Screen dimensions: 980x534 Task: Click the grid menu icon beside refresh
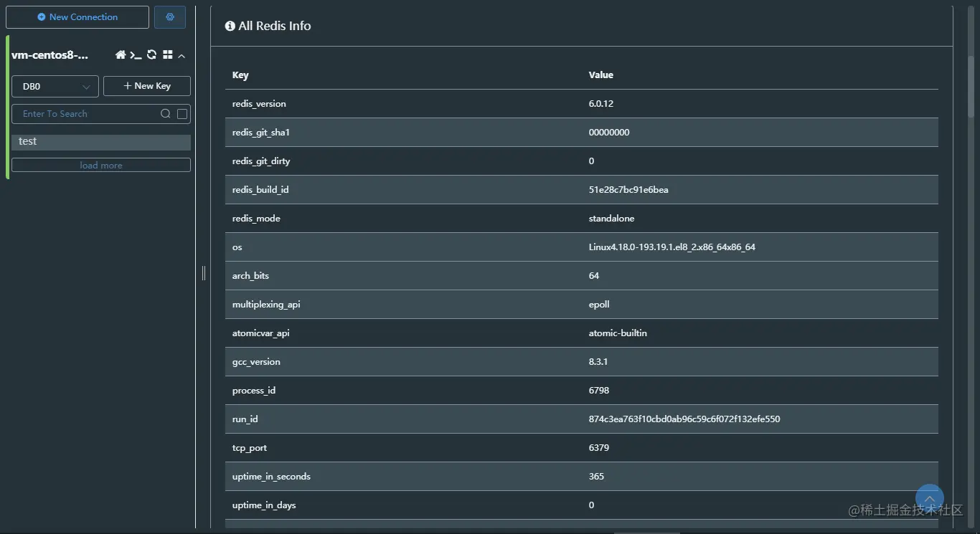pos(167,55)
